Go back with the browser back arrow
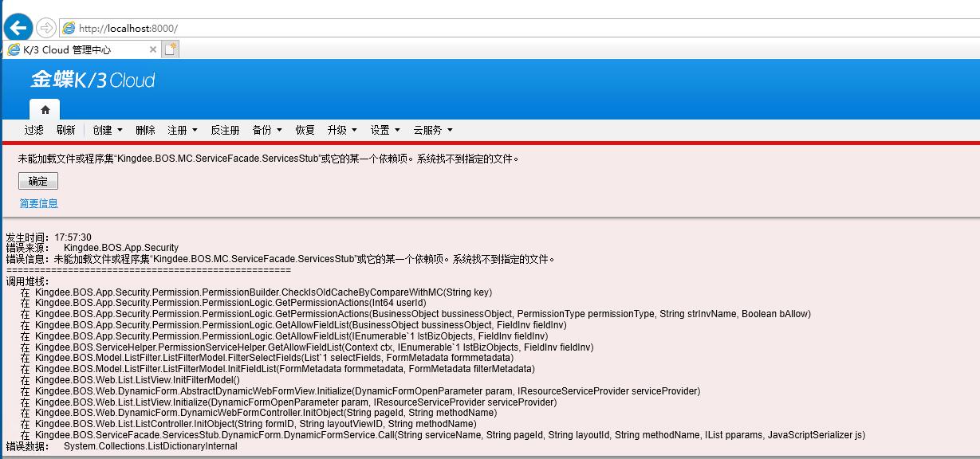980x459 pixels. pos(18,28)
